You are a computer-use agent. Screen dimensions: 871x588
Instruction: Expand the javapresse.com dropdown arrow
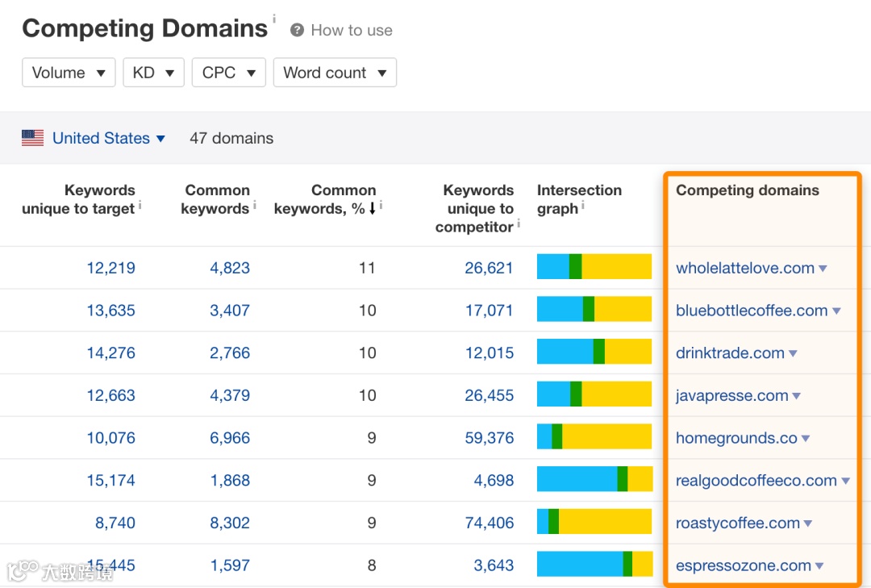point(797,396)
